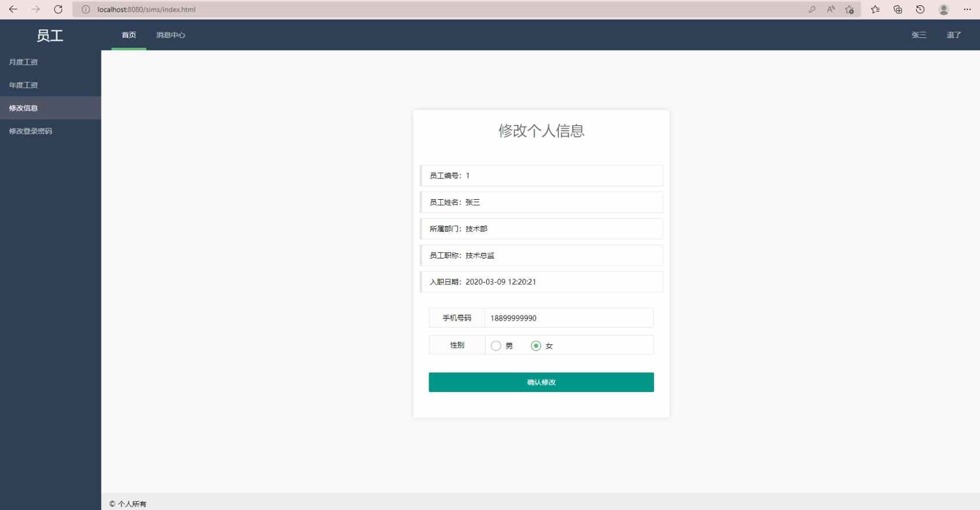Add this page to favorites star icon
The image size is (980, 510).
click(849, 9)
